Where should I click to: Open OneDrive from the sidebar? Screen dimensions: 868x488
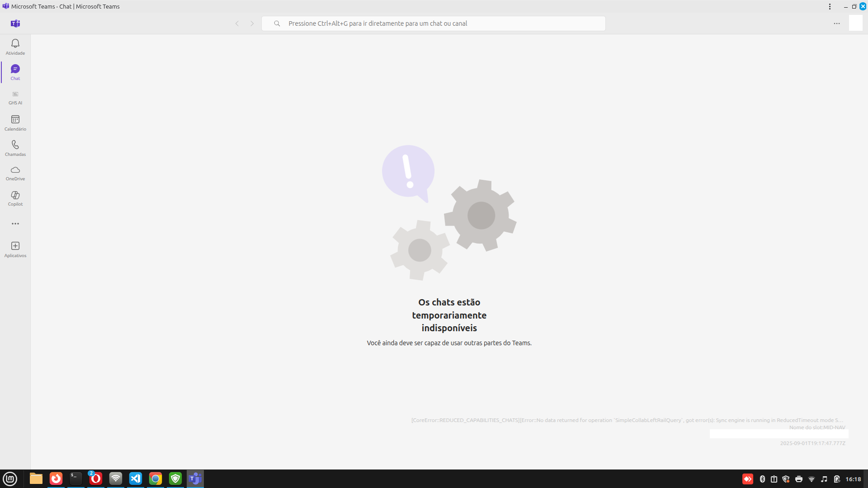pyautogui.click(x=15, y=173)
